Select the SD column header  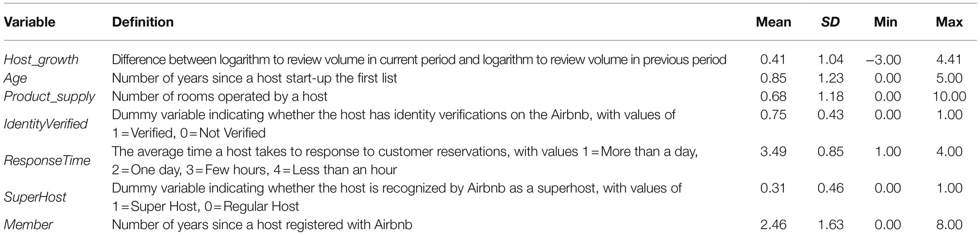(830, 22)
